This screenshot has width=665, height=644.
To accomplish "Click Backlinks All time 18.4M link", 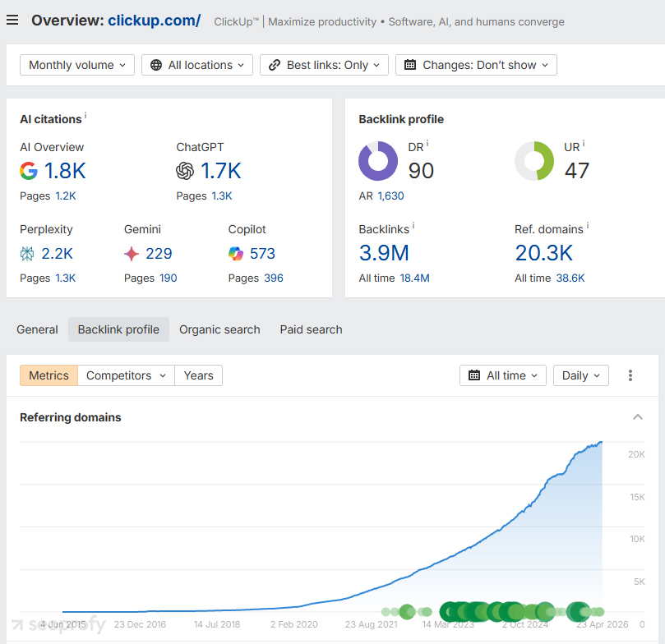I will 415,278.
